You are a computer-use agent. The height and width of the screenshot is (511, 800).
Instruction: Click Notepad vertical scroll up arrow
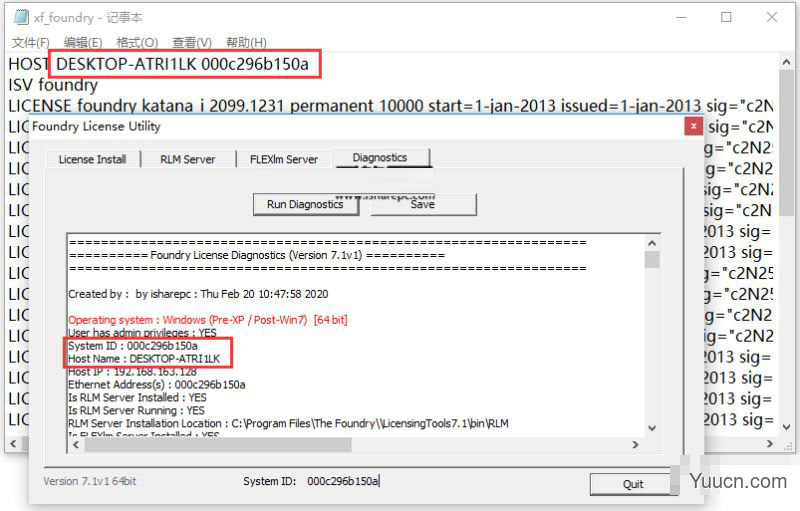786,62
